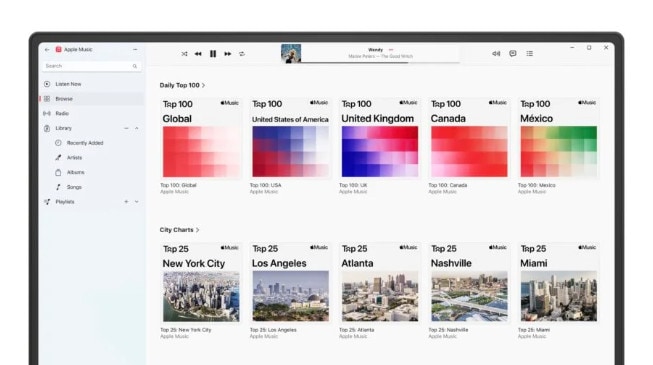Open Top 25 New York City cover
Screen dimensions: 653x365
(x=201, y=283)
